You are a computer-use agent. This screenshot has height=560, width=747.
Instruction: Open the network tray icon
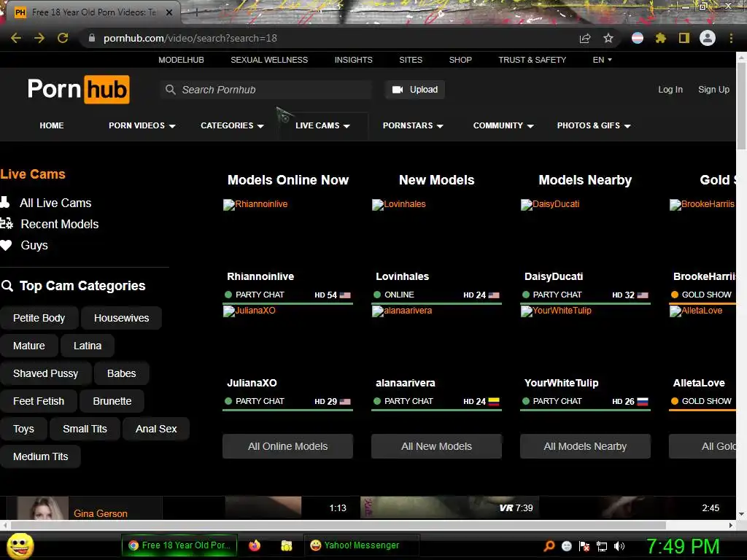coord(602,546)
